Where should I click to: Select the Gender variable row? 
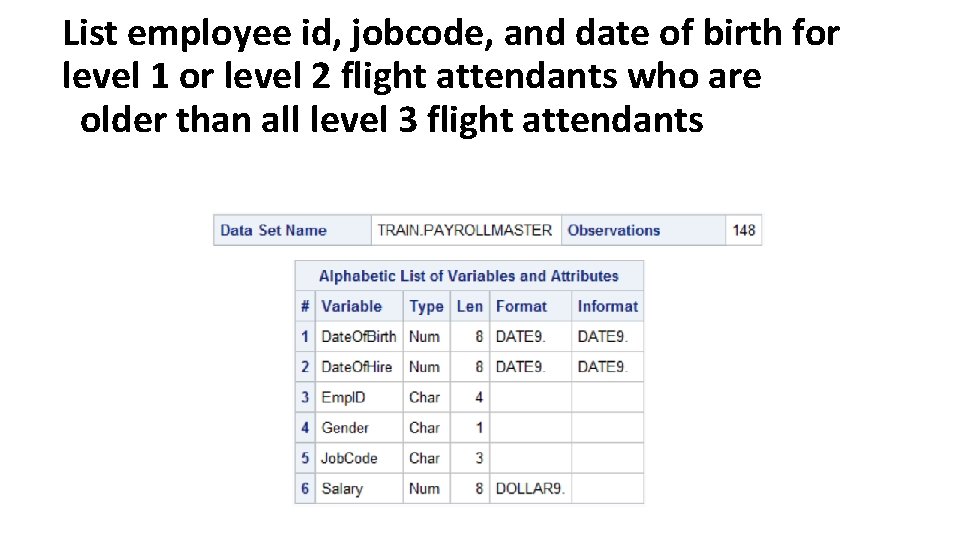[469, 427]
